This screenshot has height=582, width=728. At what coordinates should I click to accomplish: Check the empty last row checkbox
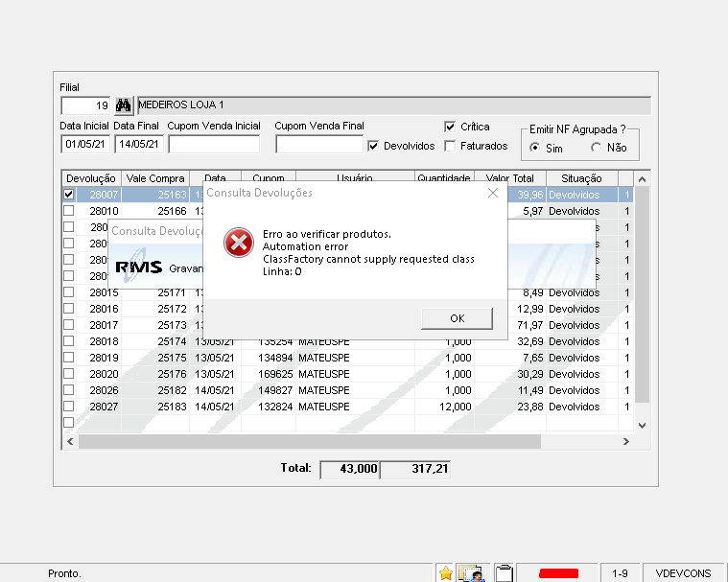point(69,422)
